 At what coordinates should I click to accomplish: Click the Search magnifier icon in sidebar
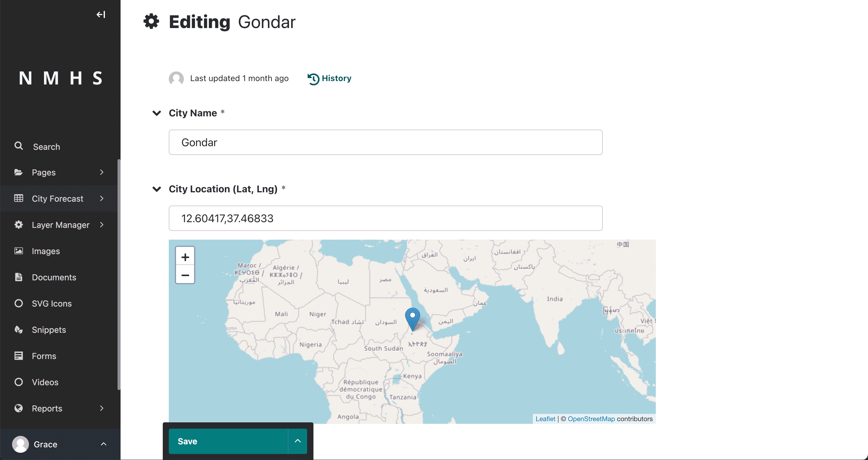19,146
